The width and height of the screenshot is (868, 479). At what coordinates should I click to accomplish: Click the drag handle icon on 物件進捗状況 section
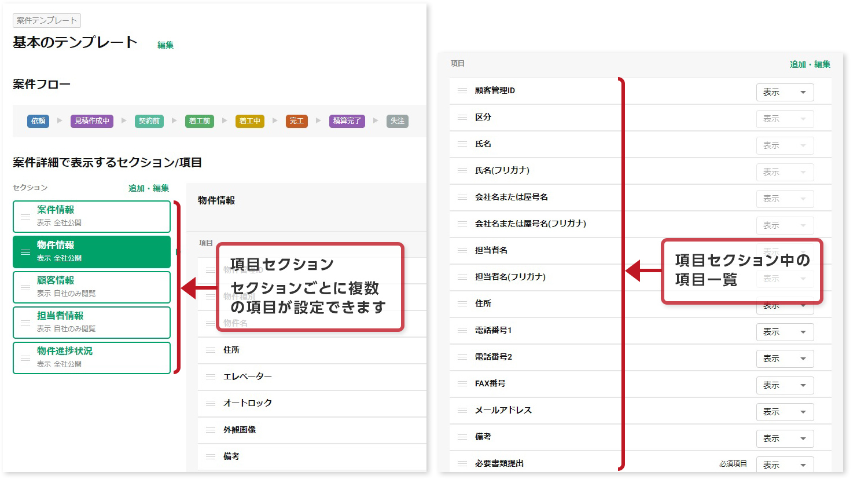tap(23, 358)
